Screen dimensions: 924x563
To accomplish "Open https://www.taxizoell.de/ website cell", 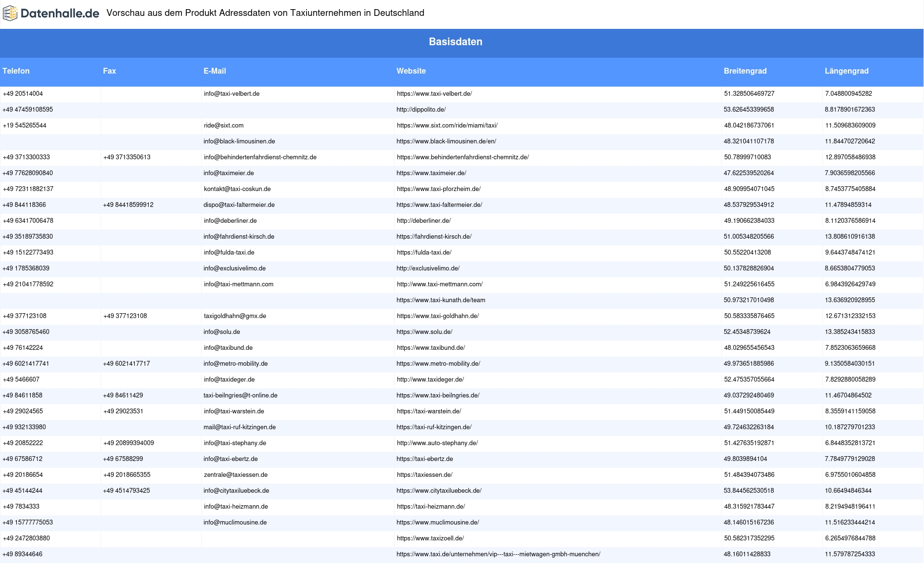I will coord(430,538).
